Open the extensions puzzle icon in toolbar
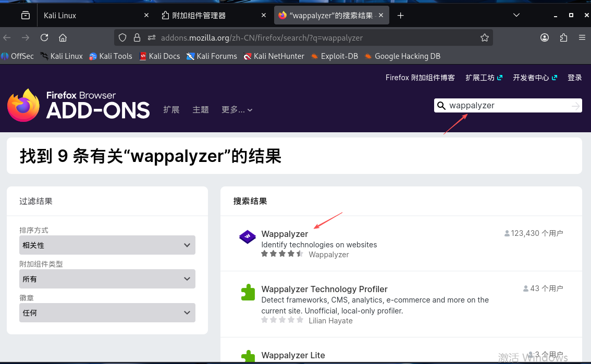This screenshot has height=364, width=591. point(563,37)
